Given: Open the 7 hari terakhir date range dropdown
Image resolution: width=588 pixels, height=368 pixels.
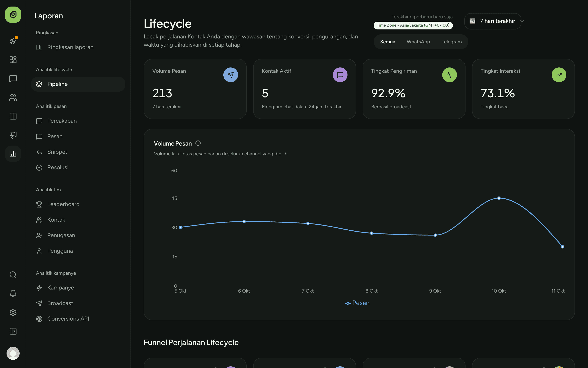Looking at the screenshot, I should click(493, 21).
